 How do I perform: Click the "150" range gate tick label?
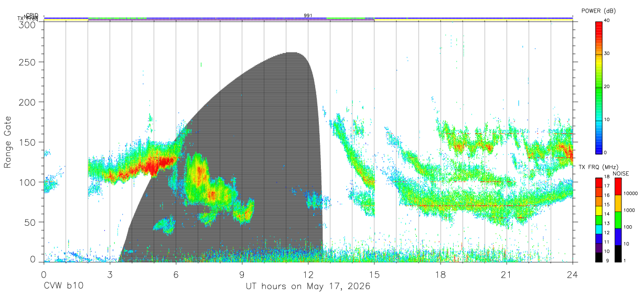click(x=28, y=142)
